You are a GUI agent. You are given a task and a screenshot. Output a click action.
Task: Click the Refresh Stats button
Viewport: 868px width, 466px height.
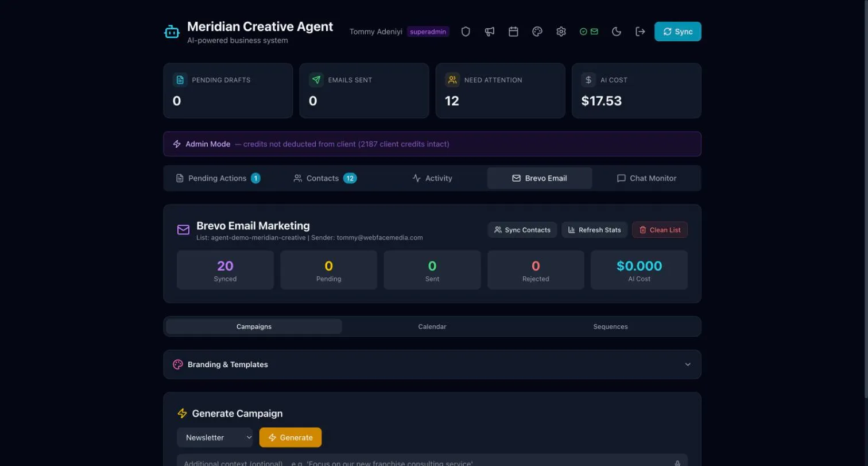point(595,230)
